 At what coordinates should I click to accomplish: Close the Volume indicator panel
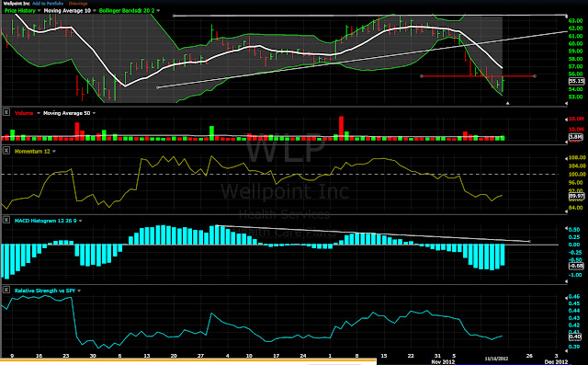click(x=6, y=112)
